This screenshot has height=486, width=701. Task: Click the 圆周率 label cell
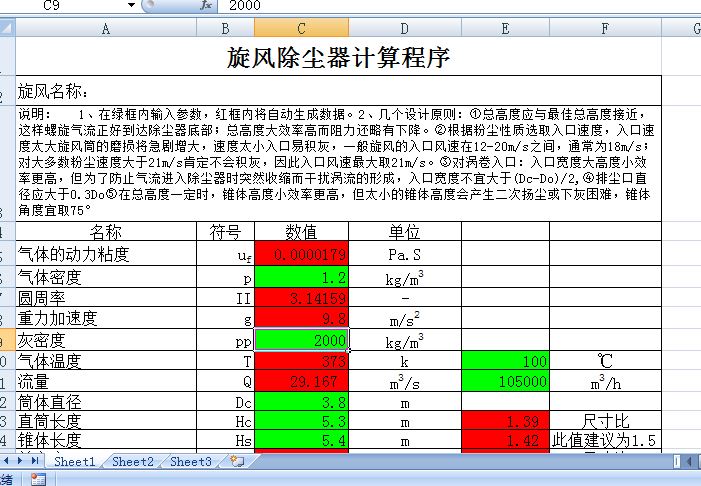(x=106, y=297)
